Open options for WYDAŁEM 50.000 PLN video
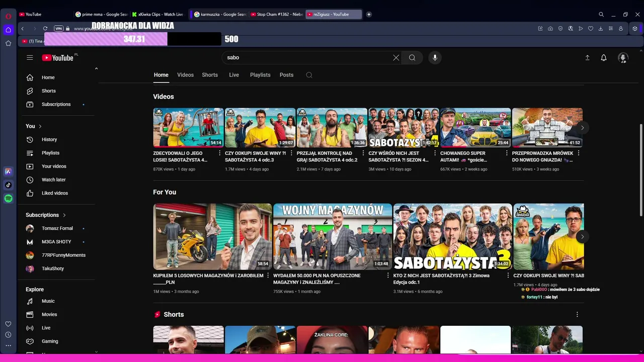Screen dimensions: 644x362 [388, 276]
